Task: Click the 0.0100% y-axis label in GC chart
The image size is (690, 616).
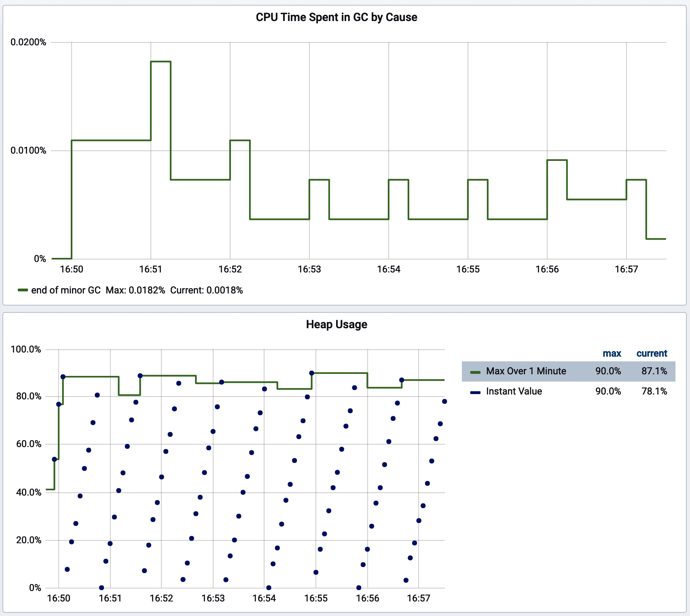Action: [28, 151]
